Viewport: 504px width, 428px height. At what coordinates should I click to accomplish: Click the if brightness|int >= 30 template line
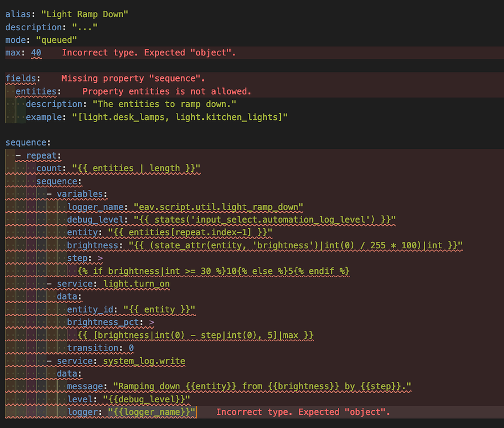213,271
